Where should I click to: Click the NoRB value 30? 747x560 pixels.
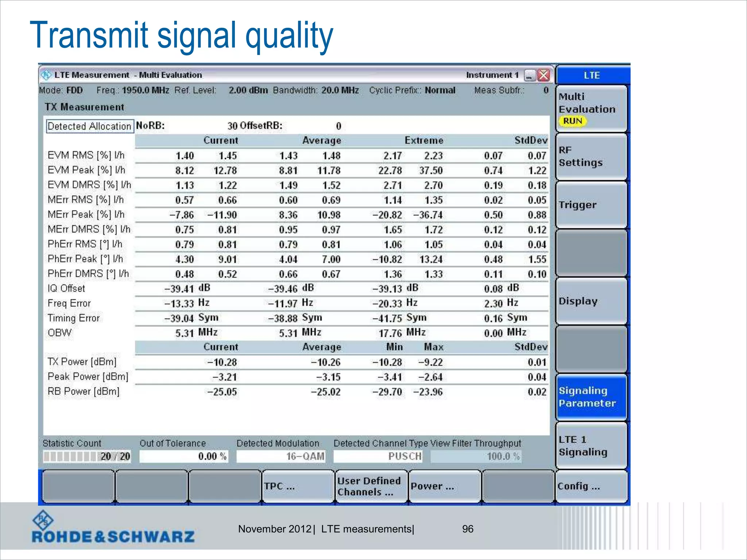pos(233,126)
